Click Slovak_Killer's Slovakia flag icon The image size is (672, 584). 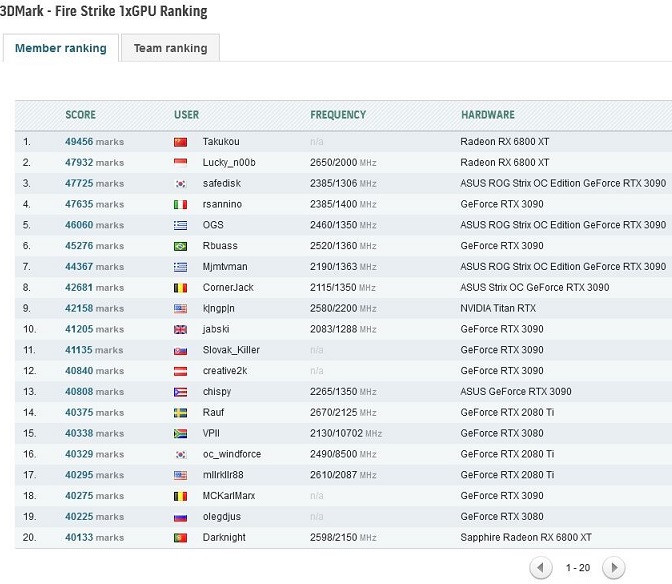pyautogui.click(x=180, y=350)
